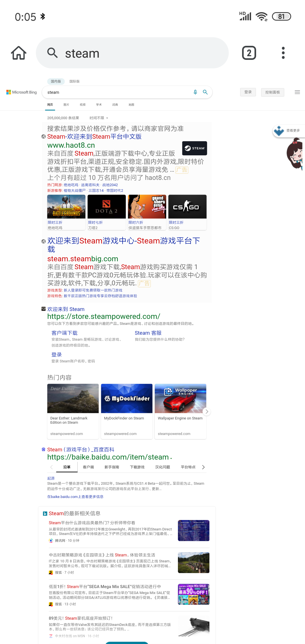Open the browser three-dot overflow menu

283,53
